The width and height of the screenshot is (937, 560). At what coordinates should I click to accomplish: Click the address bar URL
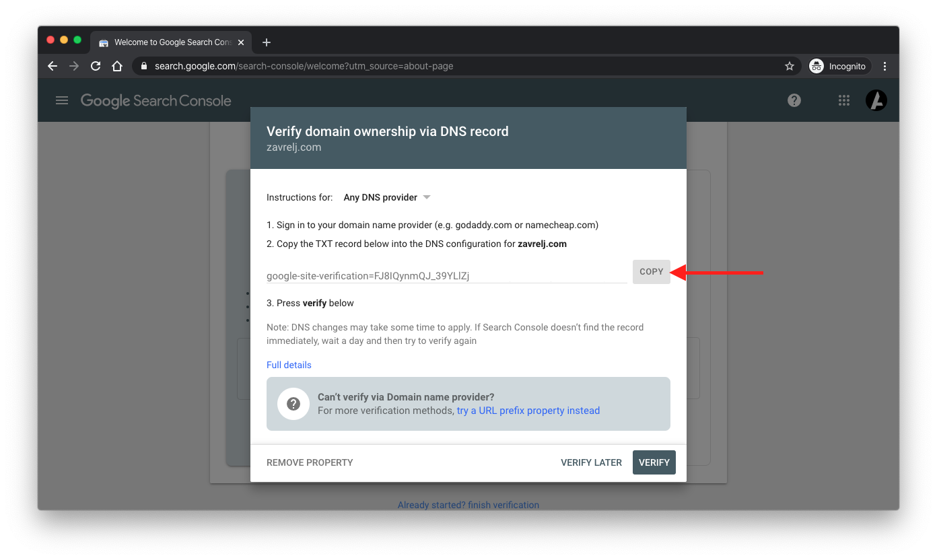pos(304,66)
